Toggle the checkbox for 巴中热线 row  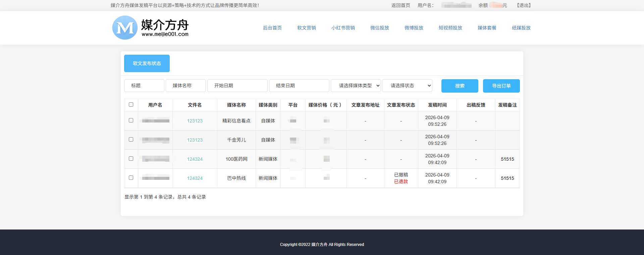tap(131, 178)
